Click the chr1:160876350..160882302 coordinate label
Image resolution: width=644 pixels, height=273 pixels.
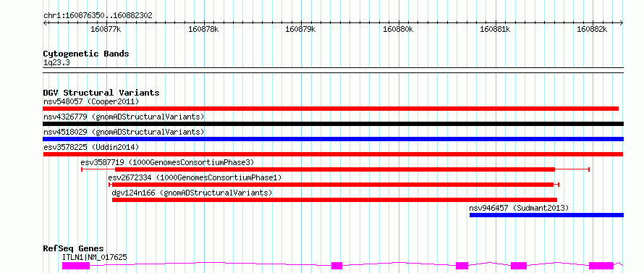pyautogui.click(x=98, y=16)
